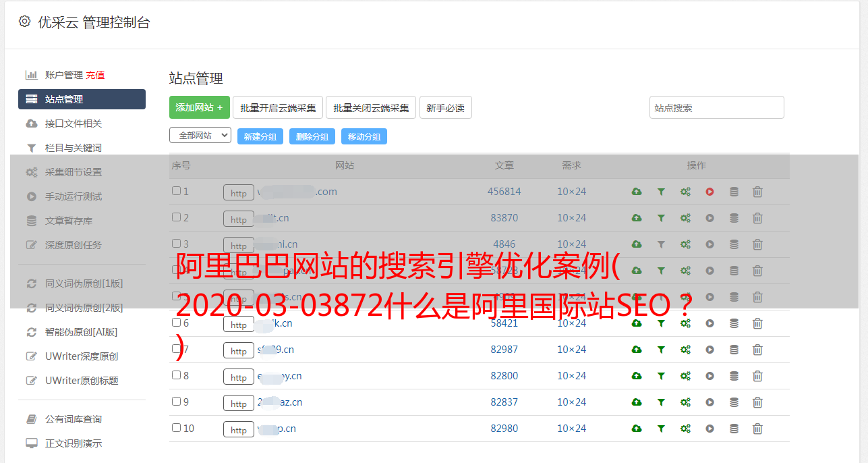
Task: Select the checkbox for site number 8
Action: tap(176, 375)
